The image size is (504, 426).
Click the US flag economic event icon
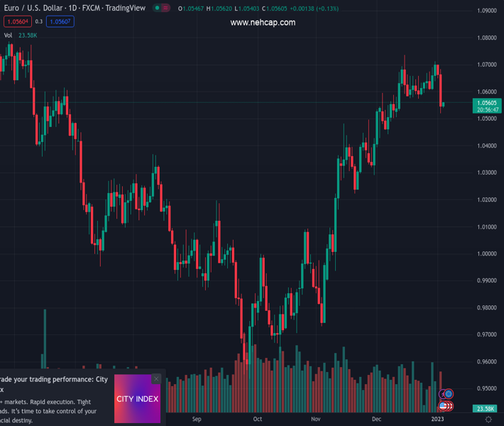pyautogui.click(x=444, y=406)
